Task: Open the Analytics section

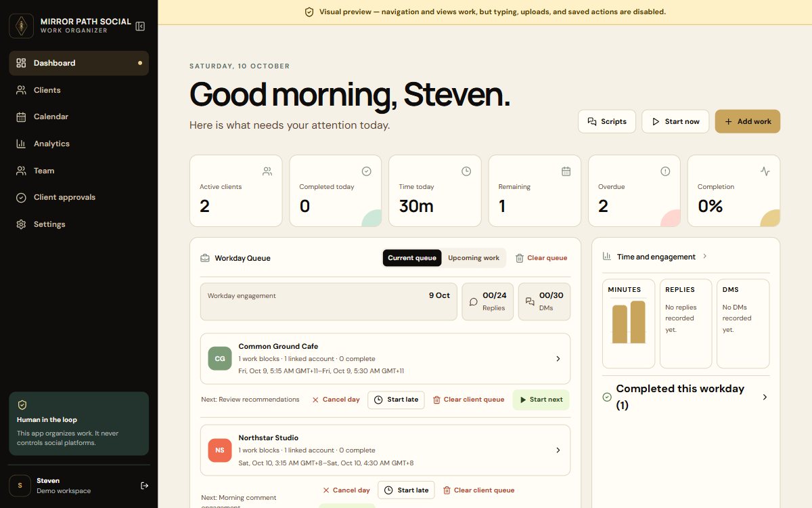Action: [78, 144]
